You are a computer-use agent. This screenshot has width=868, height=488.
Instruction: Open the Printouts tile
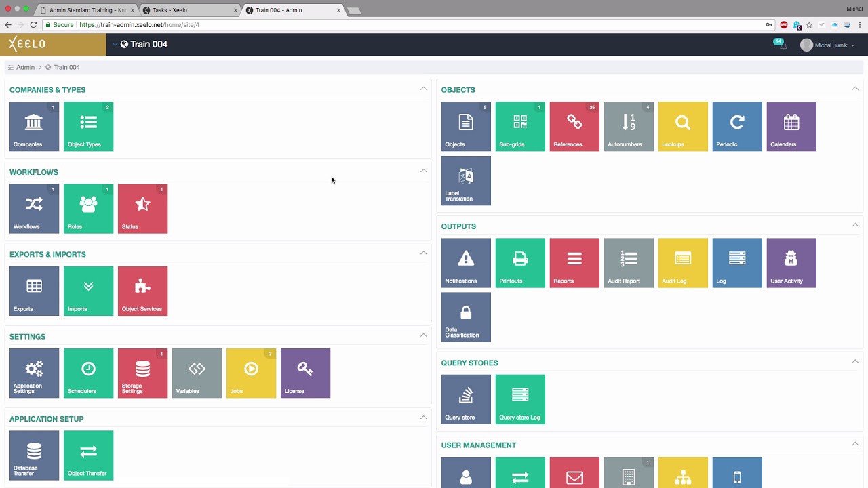(520, 263)
